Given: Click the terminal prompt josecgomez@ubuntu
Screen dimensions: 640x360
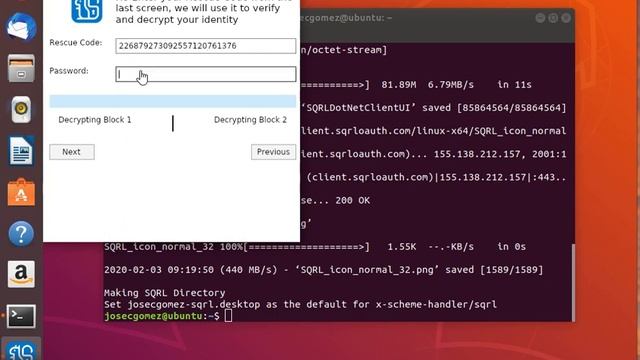Looking at the screenshot, I should tap(153, 316).
